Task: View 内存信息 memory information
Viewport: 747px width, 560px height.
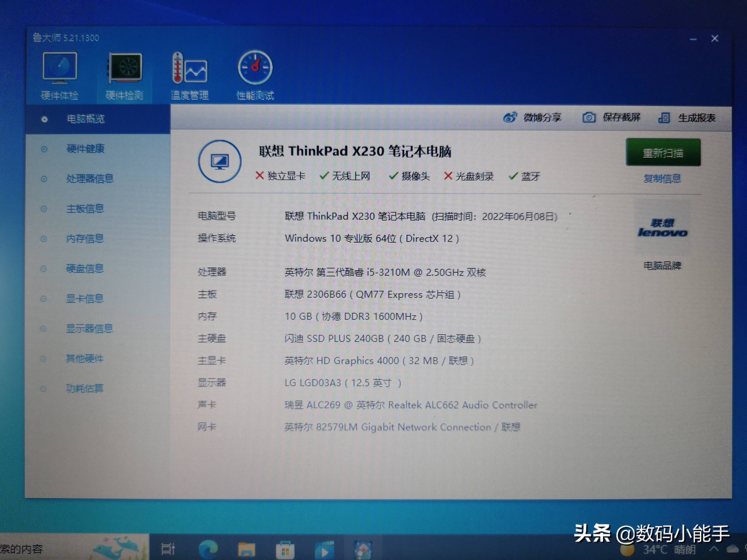Action: click(85, 239)
